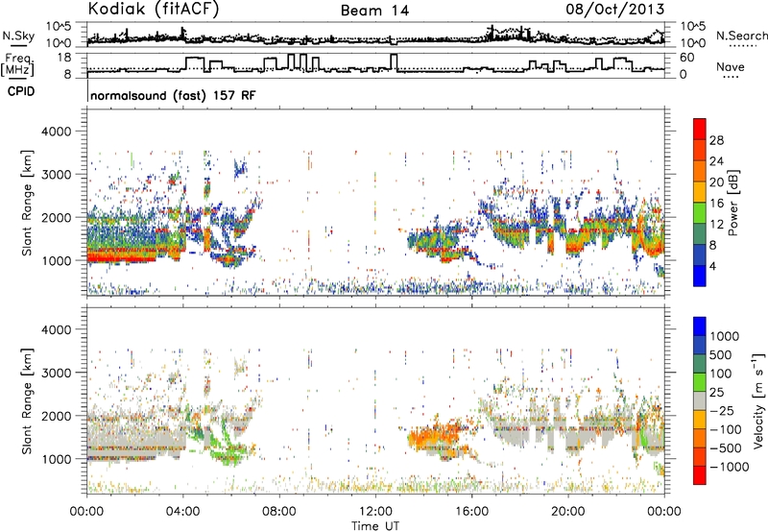This screenshot has width=768, height=532.
Task: Click the 'Velocity [m s-1]' colorbar label
Action: 759,400
